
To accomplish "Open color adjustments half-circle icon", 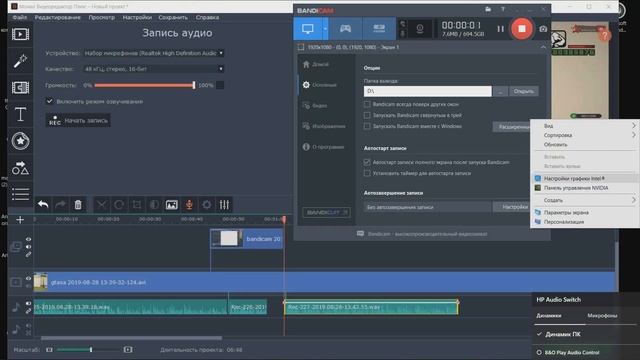I will tap(154, 204).
